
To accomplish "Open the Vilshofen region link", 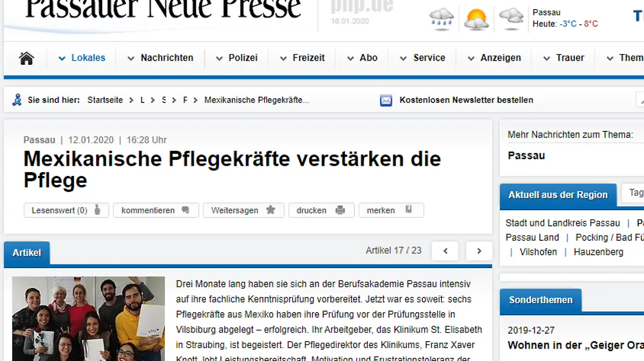I will pos(538,252).
